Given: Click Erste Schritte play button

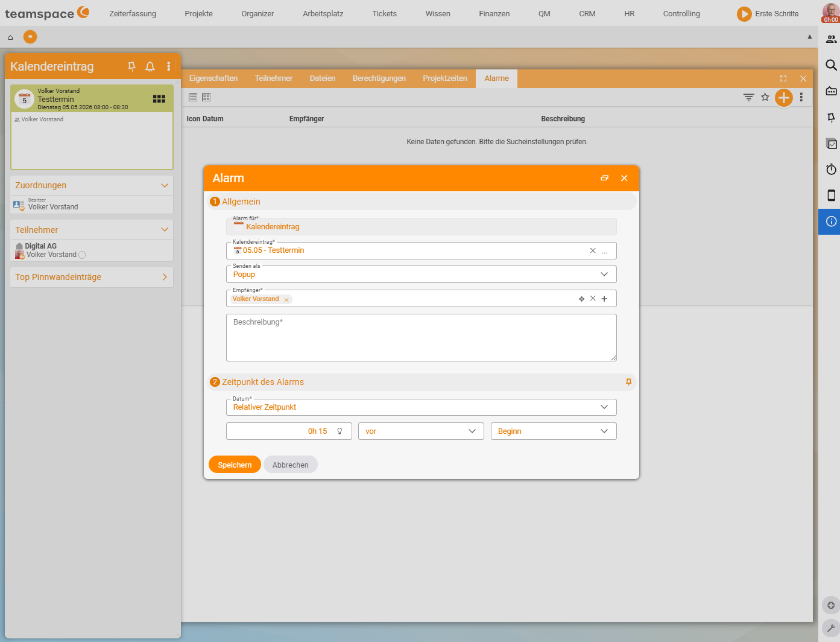Looking at the screenshot, I should click(x=744, y=14).
